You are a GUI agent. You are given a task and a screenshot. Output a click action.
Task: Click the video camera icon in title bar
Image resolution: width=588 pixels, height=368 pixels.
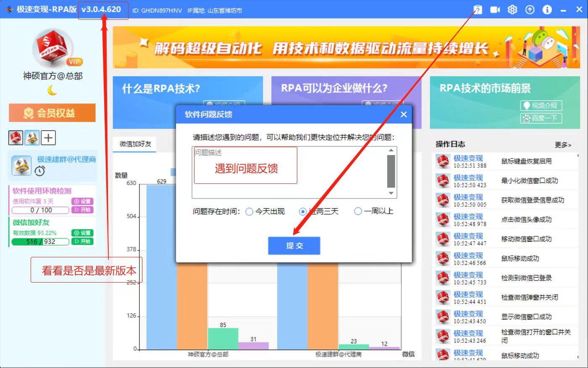(495, 9)
